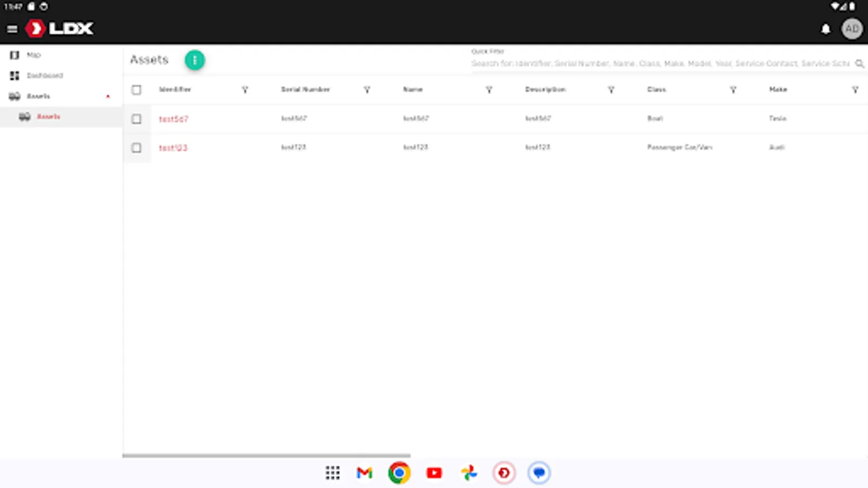Check the checkbox for asset test5d7
The height and width of the screenshot is (488, 868).
tap(136, 119)
